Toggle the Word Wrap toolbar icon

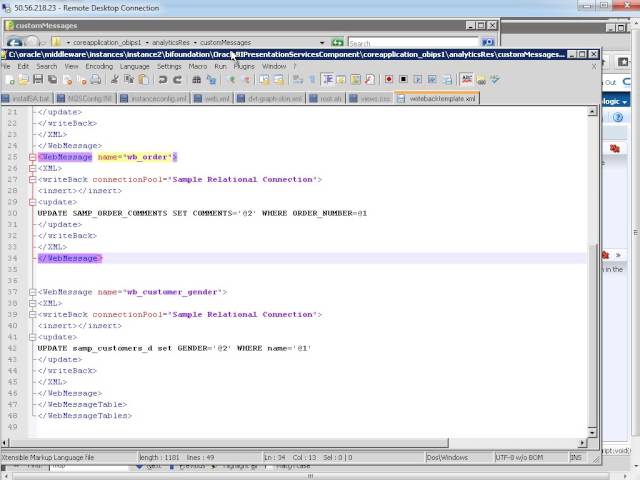298,80
